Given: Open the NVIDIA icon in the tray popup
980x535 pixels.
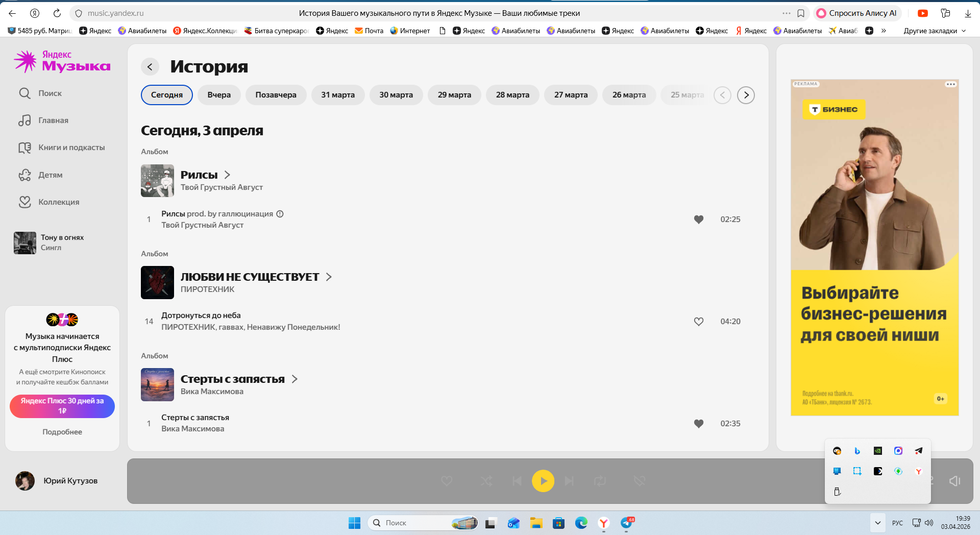Looking at the screenshot, I should (x=878, y=451).
